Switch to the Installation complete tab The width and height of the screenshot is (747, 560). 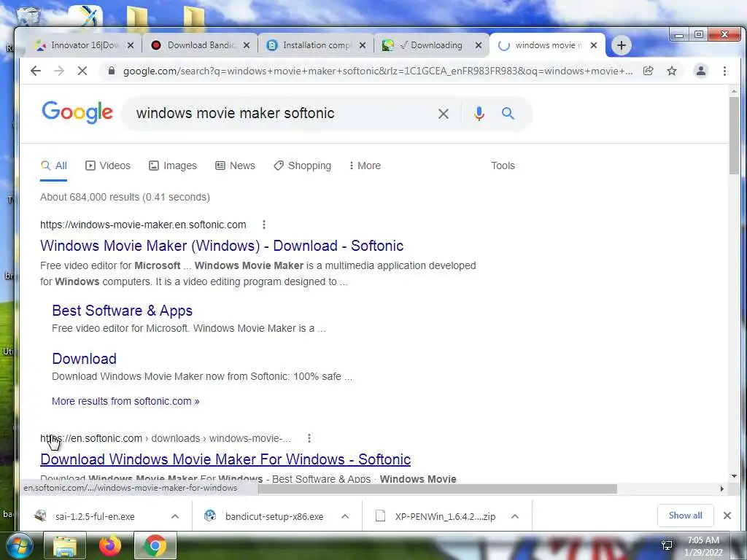[316, 45]
